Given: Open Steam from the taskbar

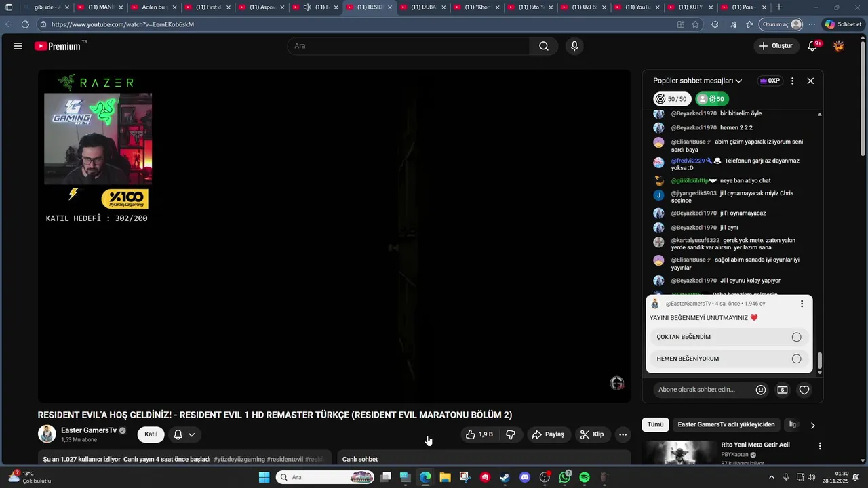Looking at the screenshot, I should pyautogui.click(x=505, y=477).
